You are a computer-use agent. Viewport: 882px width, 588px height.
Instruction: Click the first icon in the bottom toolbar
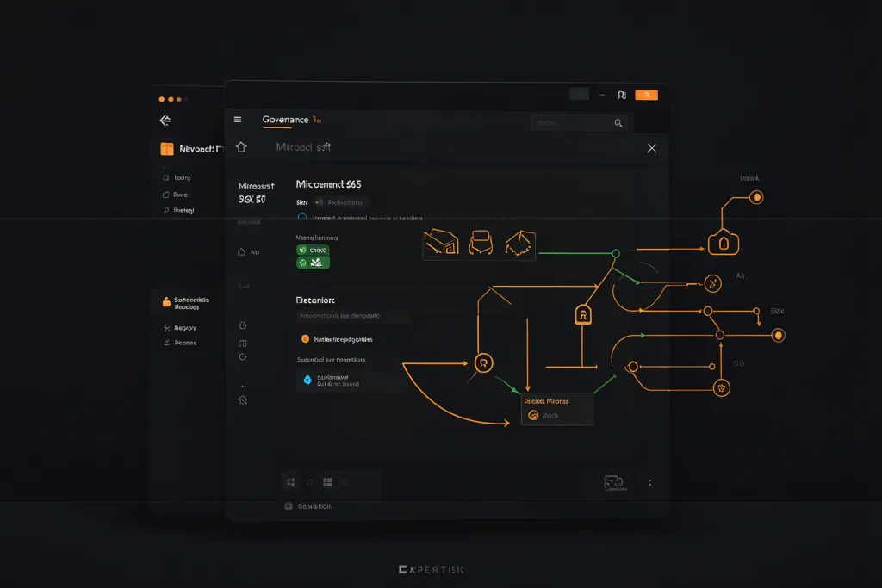291,482
